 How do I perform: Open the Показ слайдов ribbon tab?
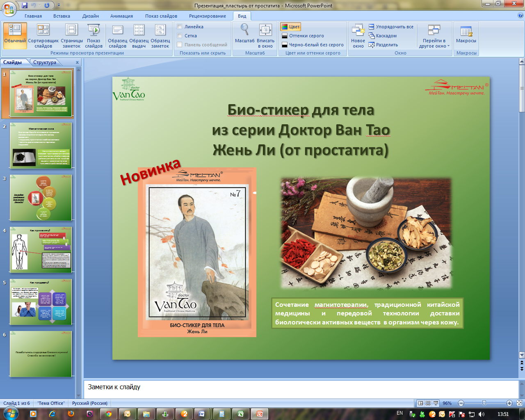161,16
